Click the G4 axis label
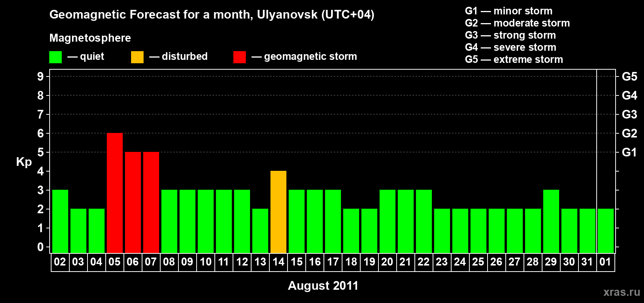This screenshot has height=303, width=644. [x=630, y=95]
